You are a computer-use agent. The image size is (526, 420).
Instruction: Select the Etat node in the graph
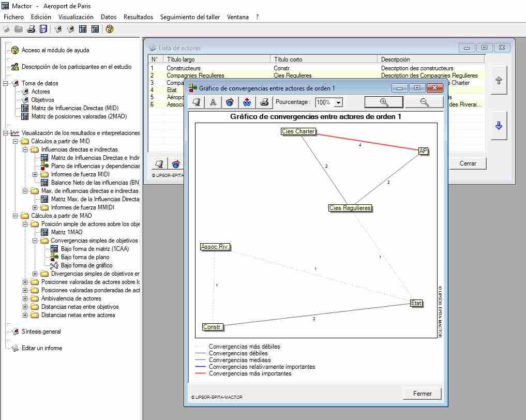tap(416, 303)
